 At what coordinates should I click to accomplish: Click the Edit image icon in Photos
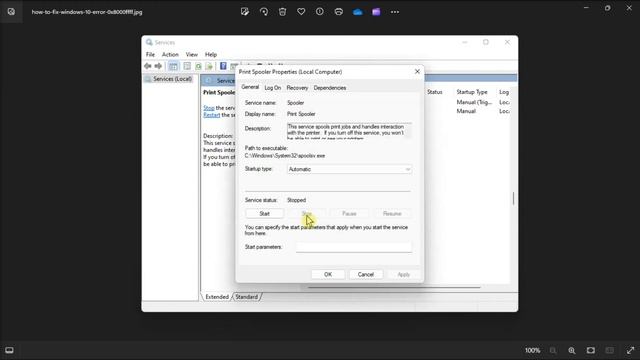245,12
